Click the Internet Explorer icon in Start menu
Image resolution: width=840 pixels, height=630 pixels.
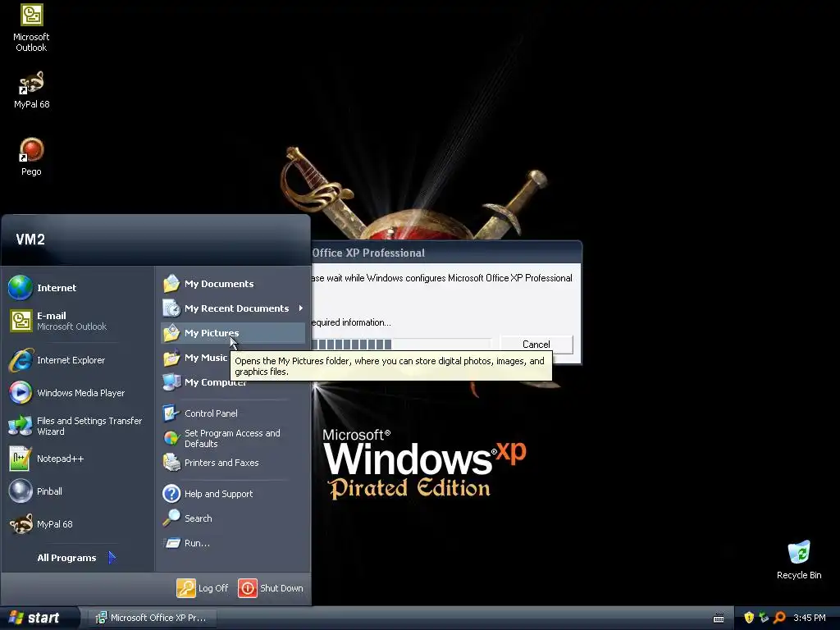pos(21,360)
